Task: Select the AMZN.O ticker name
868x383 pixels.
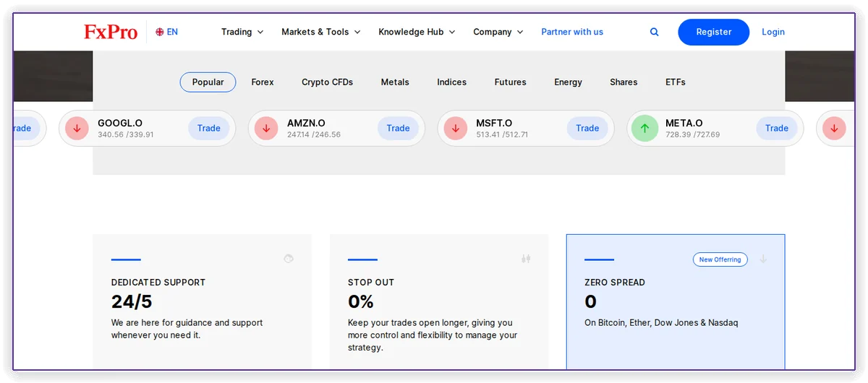Action: pyautogui.click(x=306, y=124)
